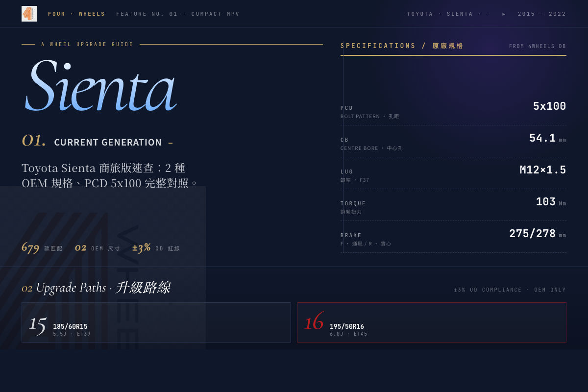Click the 2015 — 2022 year range
Viewport: 588px width, 392px height.
[x=542, y=14]
